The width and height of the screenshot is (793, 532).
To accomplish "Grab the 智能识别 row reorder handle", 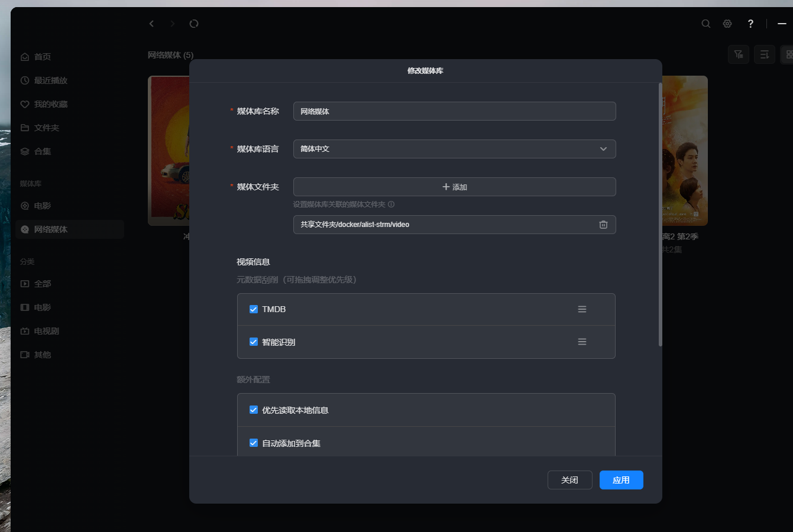I will [582, 342].
